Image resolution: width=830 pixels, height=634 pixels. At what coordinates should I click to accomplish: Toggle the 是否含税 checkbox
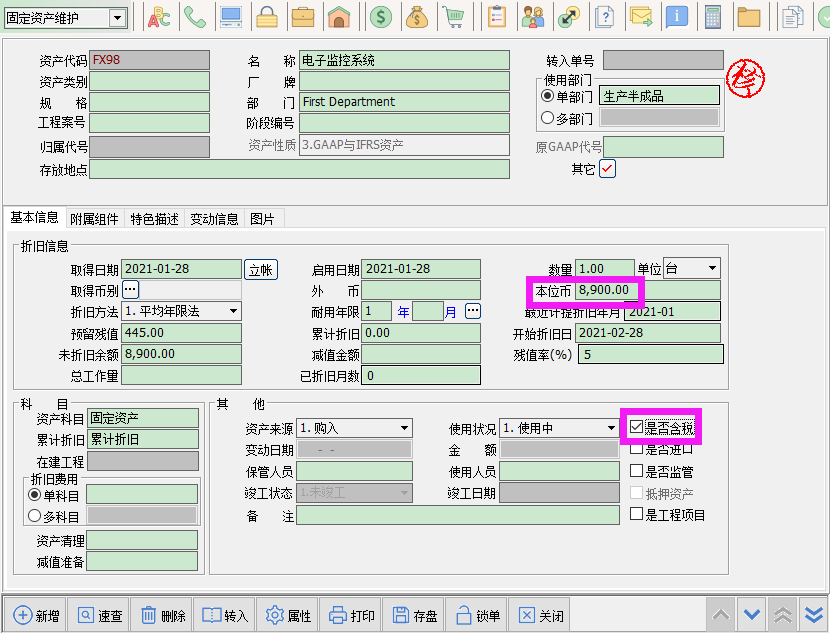point(637,427)
